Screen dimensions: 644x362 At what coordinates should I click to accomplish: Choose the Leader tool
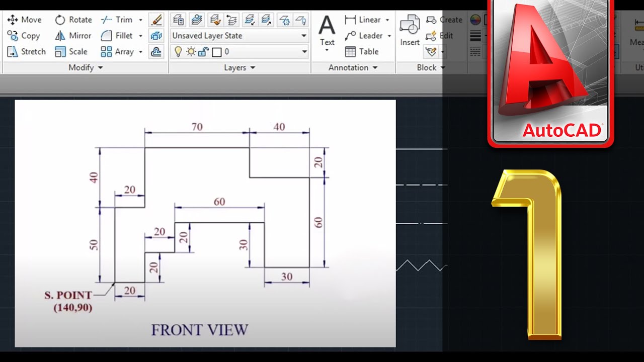coord(364,36)
